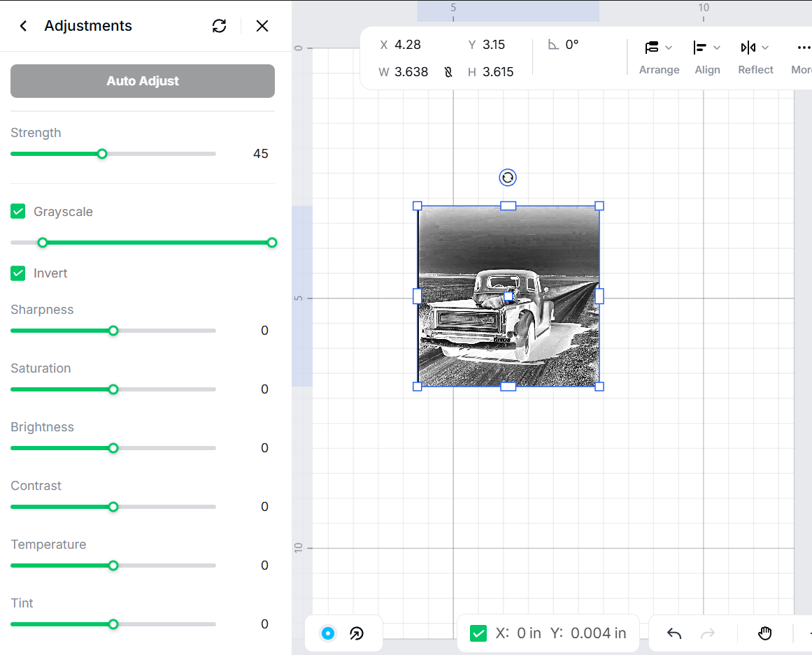Edit the X position field 4.28

(x=408, y=45)
